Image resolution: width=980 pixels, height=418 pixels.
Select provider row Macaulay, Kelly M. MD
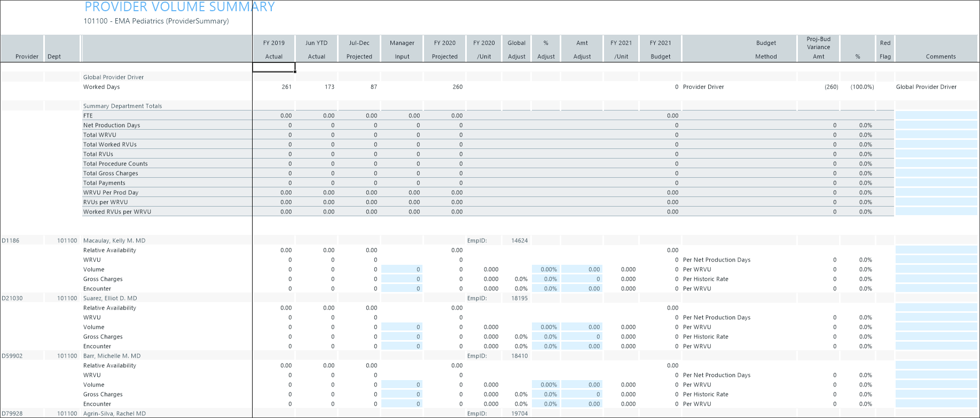pos(114,241)
